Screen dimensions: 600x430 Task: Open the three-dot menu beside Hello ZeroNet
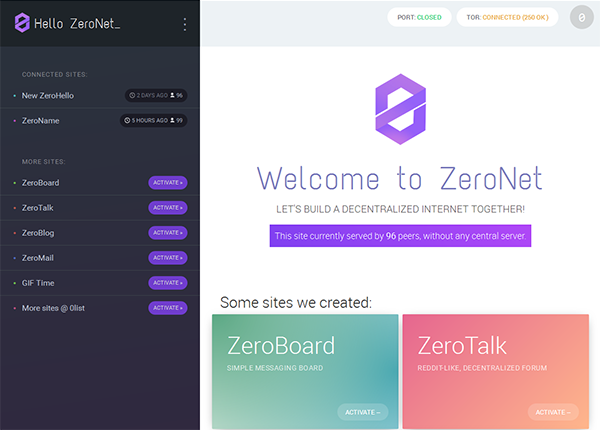pyautogui.click(x=185, y=24)
